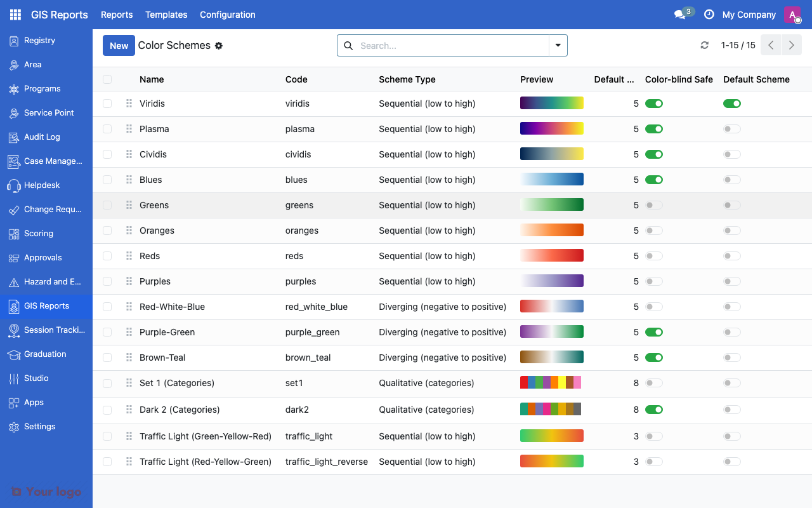Open the Traffic Light (Green-Yellow-Red) record
The image size is (812, 508).
point(206,436)
